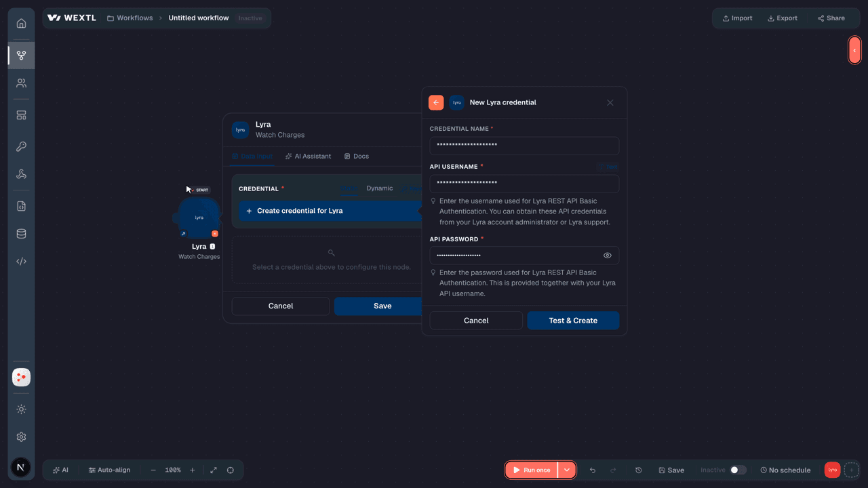Switch to the AI Assistant tab

click(x=308, y=157)
